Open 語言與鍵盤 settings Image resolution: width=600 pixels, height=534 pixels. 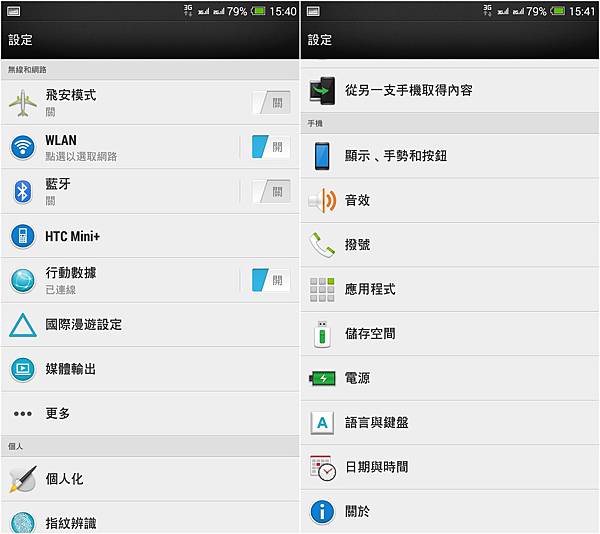(450, 423)
